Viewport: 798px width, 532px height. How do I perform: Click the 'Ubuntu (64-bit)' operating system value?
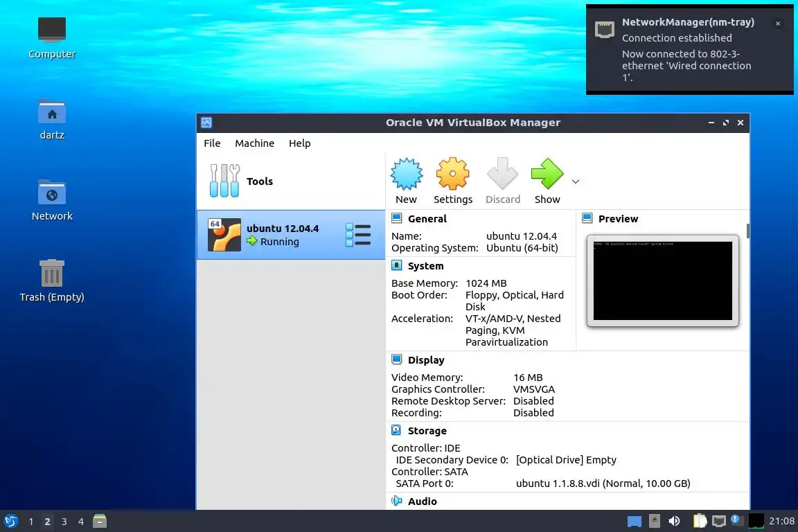(522, 248)
